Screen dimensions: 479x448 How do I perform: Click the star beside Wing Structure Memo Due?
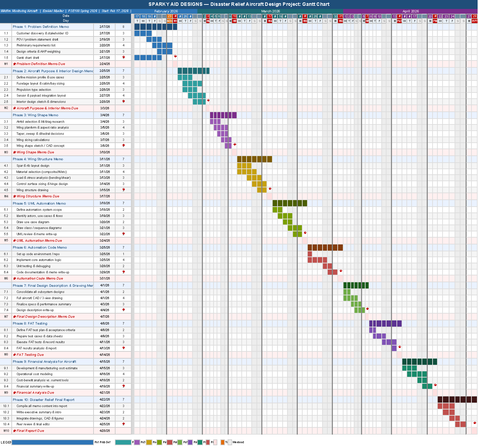pyautogui.click(x=15, y=196)
